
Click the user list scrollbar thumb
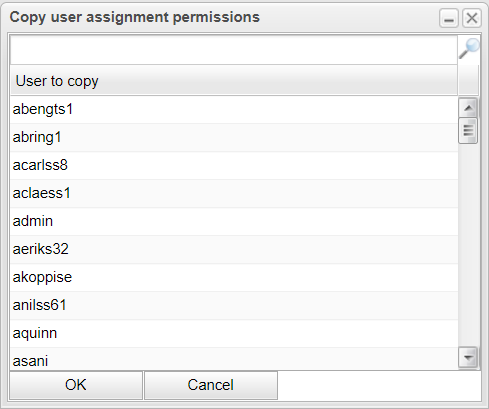tap(468, 130)
